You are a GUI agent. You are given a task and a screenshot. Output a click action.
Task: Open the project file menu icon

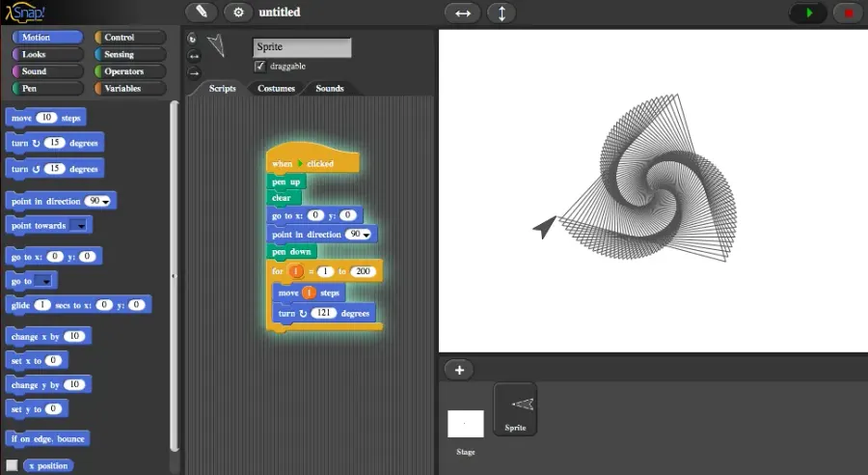[x=202, y=12]
